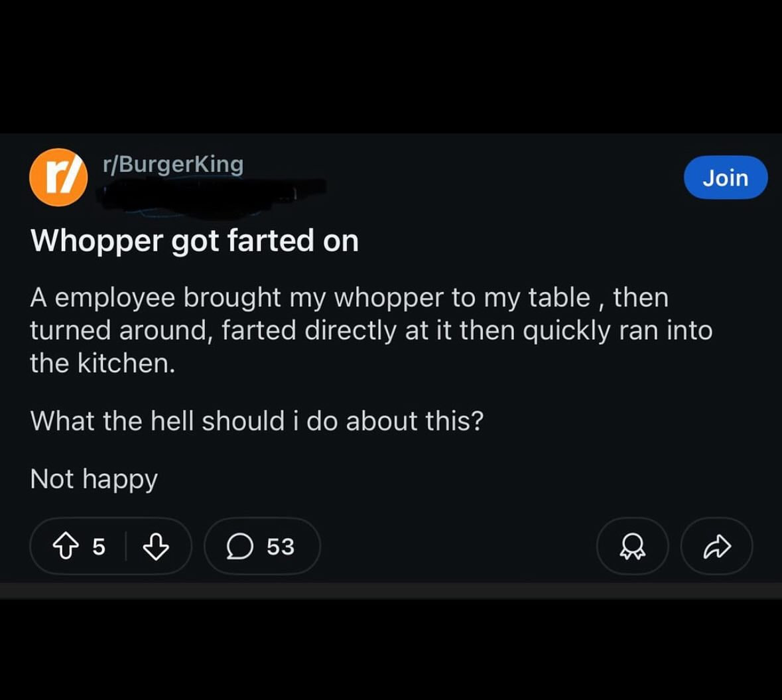The width and height of the screenshot is (782, 700).
Task: Click the divider line inside the vote pill
Action: click(x=126, y=547)
